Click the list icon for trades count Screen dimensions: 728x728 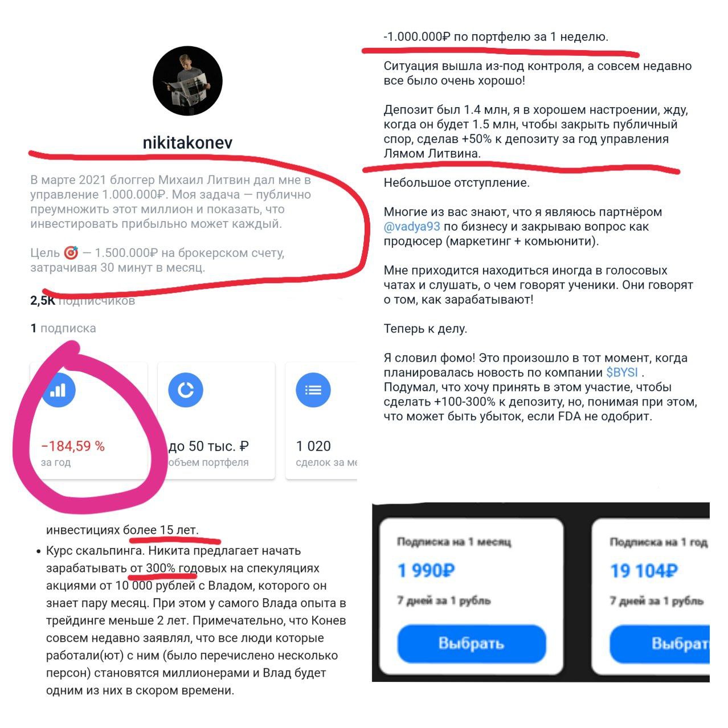pyautogui.click(x=313, y=390)
